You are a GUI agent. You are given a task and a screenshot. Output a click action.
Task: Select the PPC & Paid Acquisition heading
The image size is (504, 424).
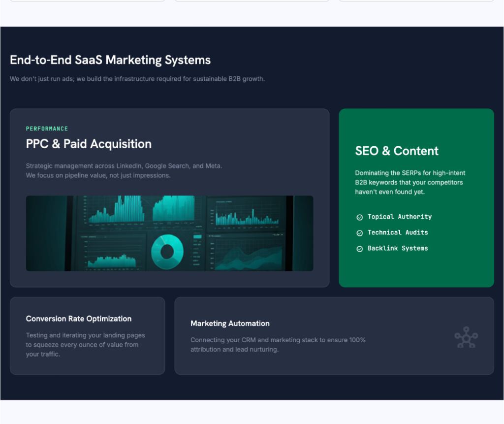(x=89, y=144)
